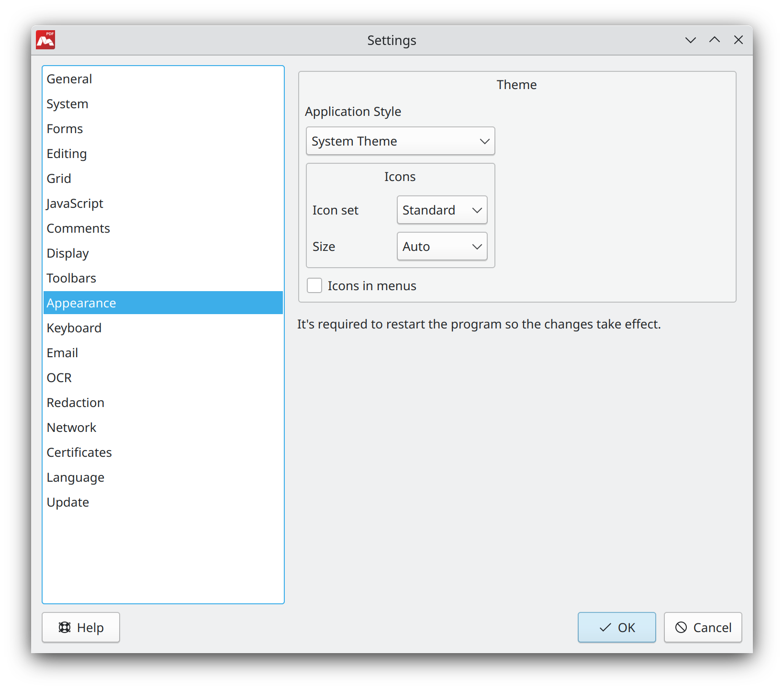Maximize the Settings window

(x=714, y=40)
